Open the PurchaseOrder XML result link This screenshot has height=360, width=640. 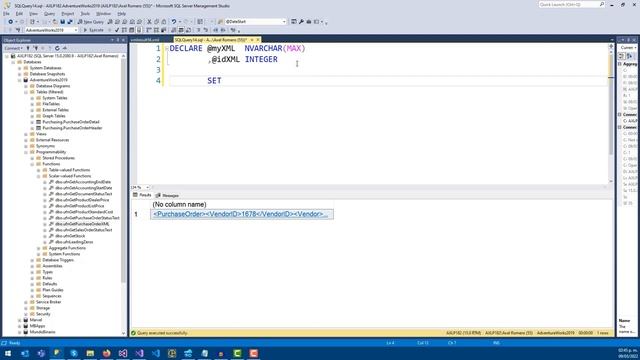240,214
